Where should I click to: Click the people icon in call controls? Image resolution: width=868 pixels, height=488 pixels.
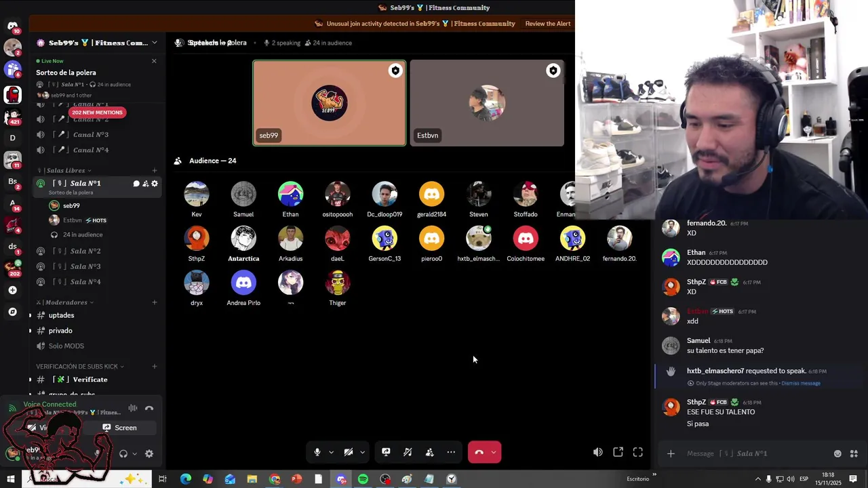pyautogui.click(x=429, y=452)
